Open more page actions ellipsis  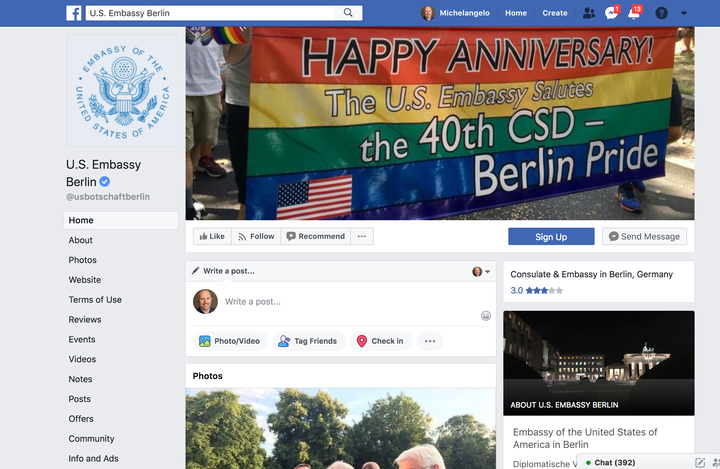coord(362,236)
